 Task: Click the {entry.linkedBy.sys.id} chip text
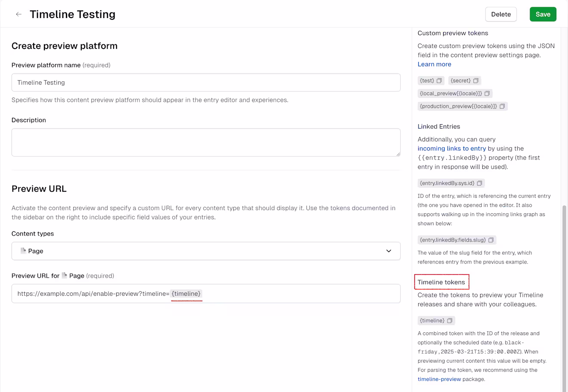click(447, 183)
